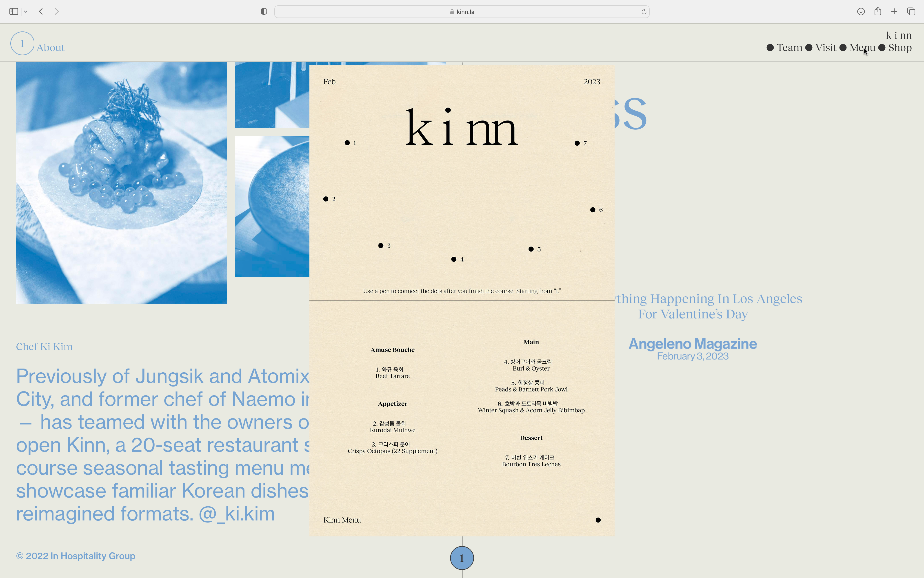Click connect-the-dots point 3
The image size is (924, 578).
pos(381,245)
